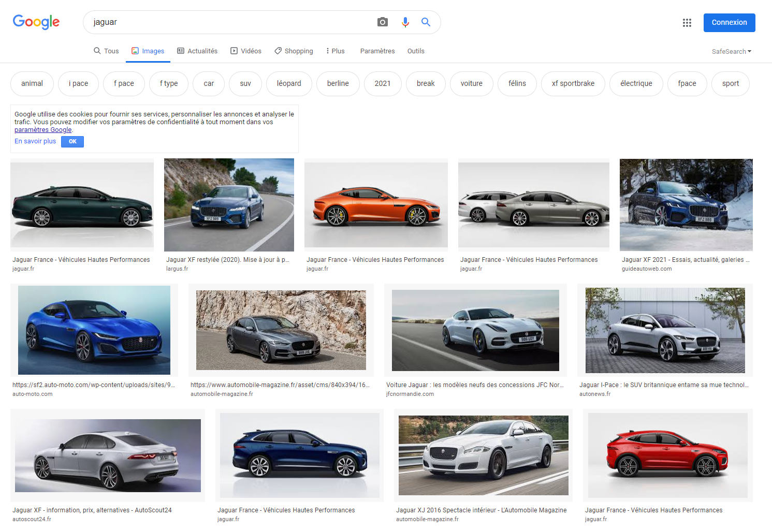Open the white F-Type jfcnormandie.com image
772x532 pixels.
(475, 330)
